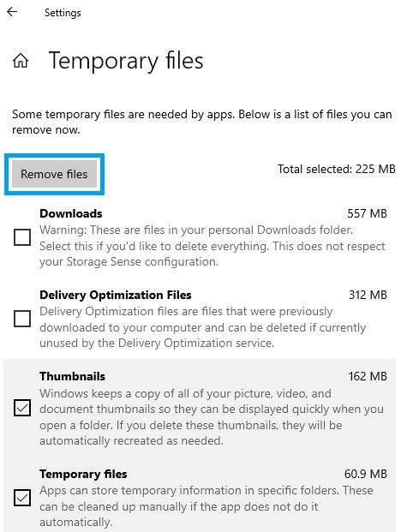Image resolution: width=401 pixels, height=532 pixels.
Task: Check the Downloads checkbox
Action: [22, 237]
